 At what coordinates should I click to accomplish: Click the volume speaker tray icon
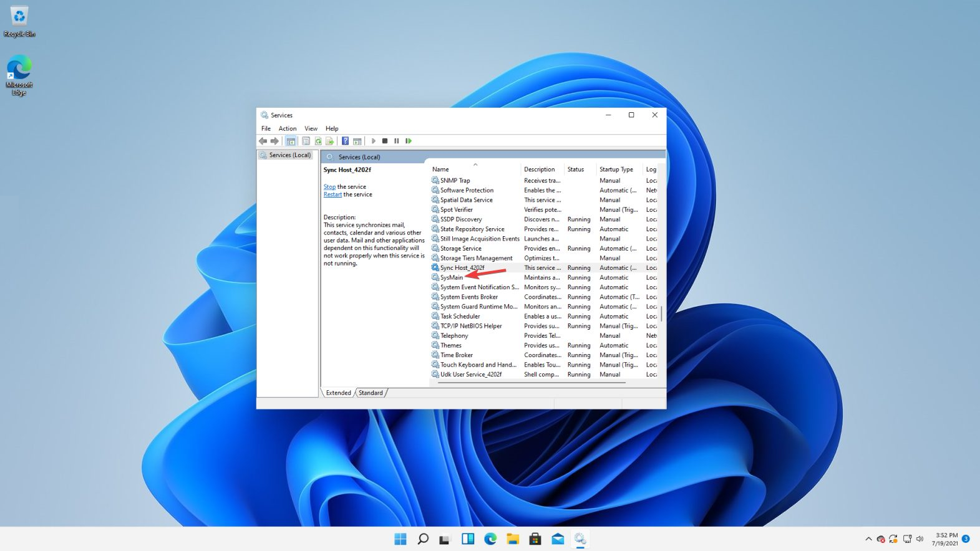[919, 539]
